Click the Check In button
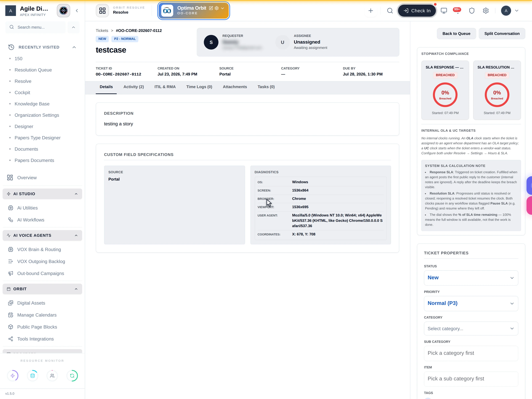The width and height of the screenshot is (532, 399). click(417, 11)
